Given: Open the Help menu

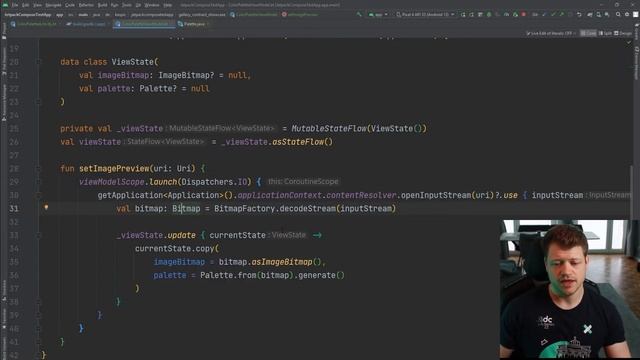Looking at the screenshot, I should [167, 5].
